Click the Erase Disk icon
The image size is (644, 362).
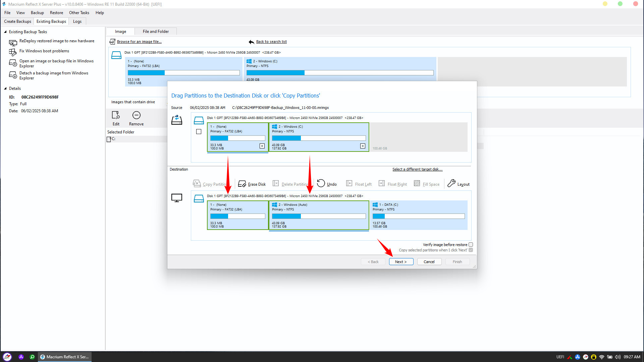pyautogui.click(x=242, y=184)
